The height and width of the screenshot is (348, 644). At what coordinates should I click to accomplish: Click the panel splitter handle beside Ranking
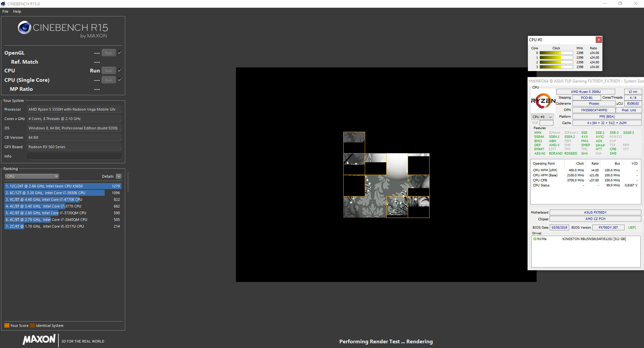tap(128, 181)
